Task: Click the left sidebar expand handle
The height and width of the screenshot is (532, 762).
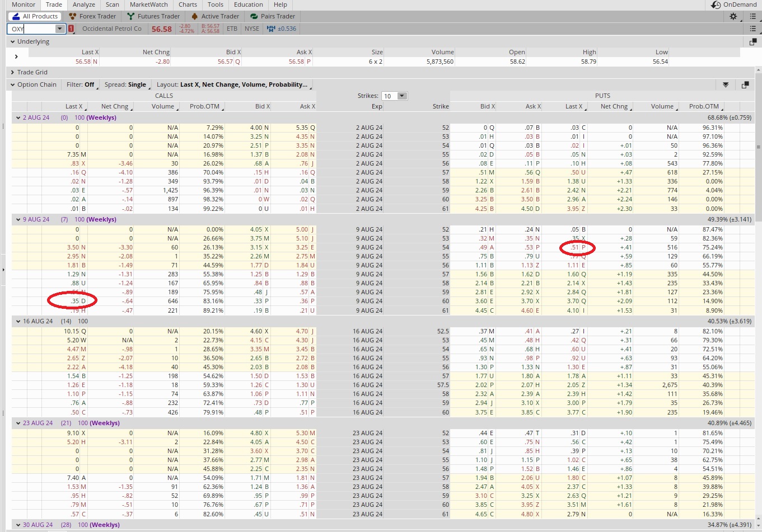Action: (3, 270)
